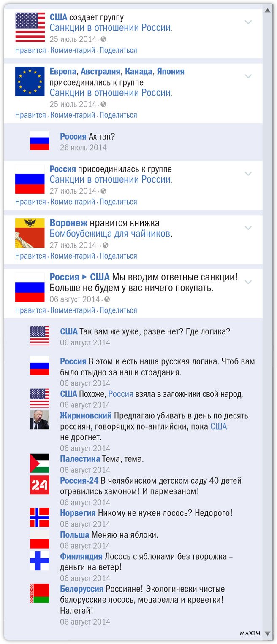This screenshot has height=644, width=277.
Task: Click Комментарий under the first США post
Action: (x=73, y=50)
